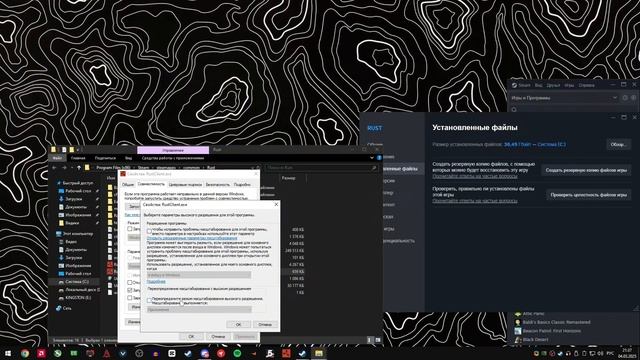Switch input language РУС in system tray
Viewport: 640px width, 360px height.
click(610, 353)
